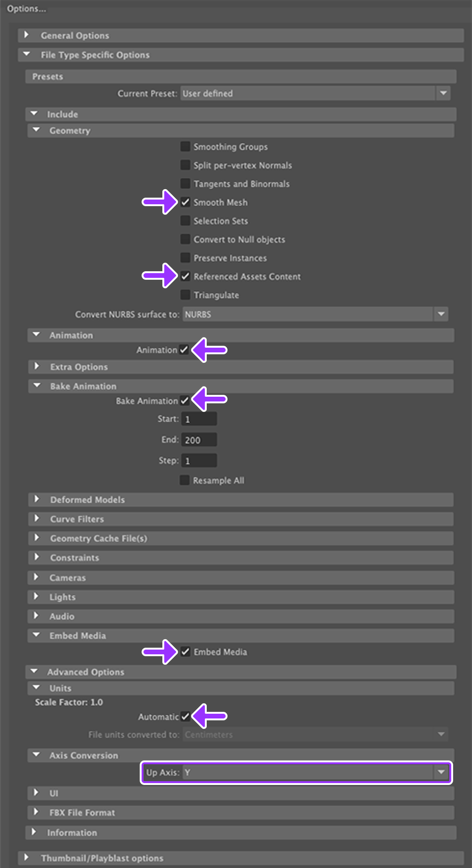Expand the Constraints section
The height and width of the screenshot is (868, 472).
point(241,558)
